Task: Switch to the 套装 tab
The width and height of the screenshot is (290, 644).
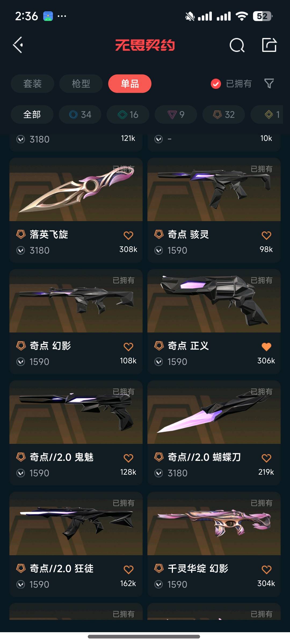Action: tap(32, 84)
